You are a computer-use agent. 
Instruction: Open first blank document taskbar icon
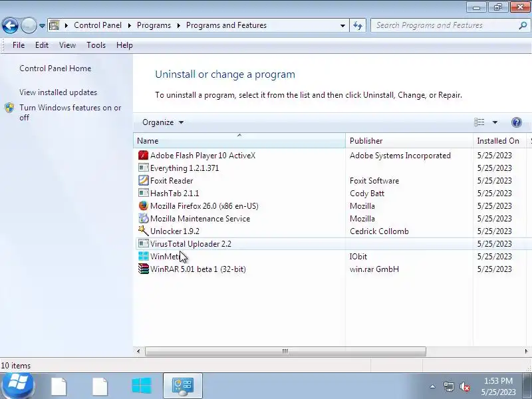coord(59,386)
